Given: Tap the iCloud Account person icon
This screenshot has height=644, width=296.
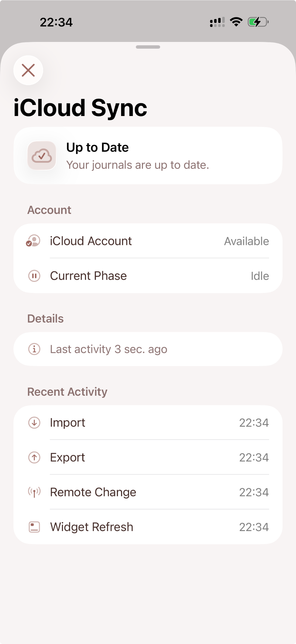Looking at the screenshot, I should click(x=33, y=241).
